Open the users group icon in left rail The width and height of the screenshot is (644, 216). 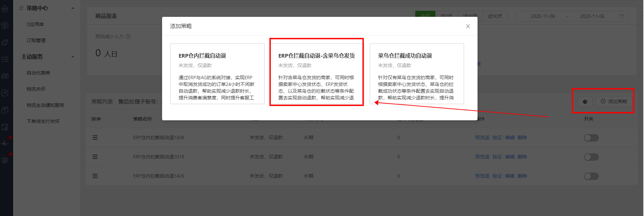click(x=5, y=110)
